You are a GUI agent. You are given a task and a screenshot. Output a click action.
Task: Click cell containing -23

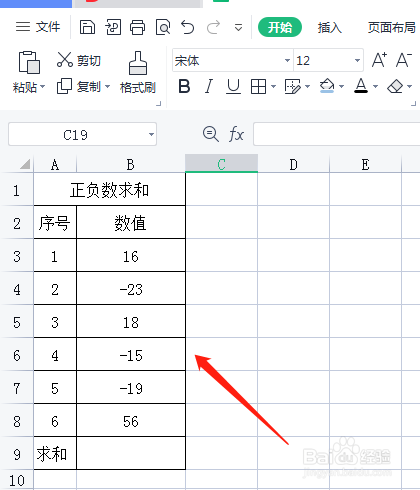pos(131,289)
